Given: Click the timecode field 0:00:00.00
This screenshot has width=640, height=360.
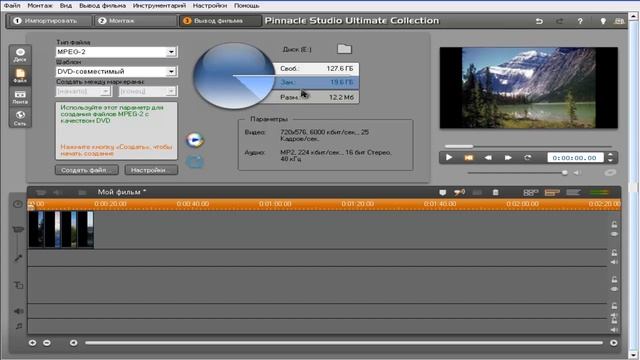Looking at the screenshot, I should pos(575,158).
